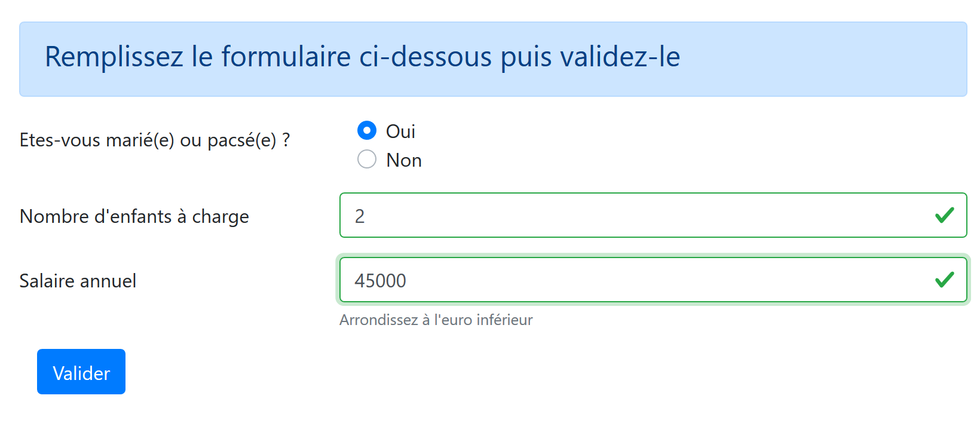Screen dimensions: 980x423
Task: Click the blue dot of the selected radio
Action: (x=366, y=130)
